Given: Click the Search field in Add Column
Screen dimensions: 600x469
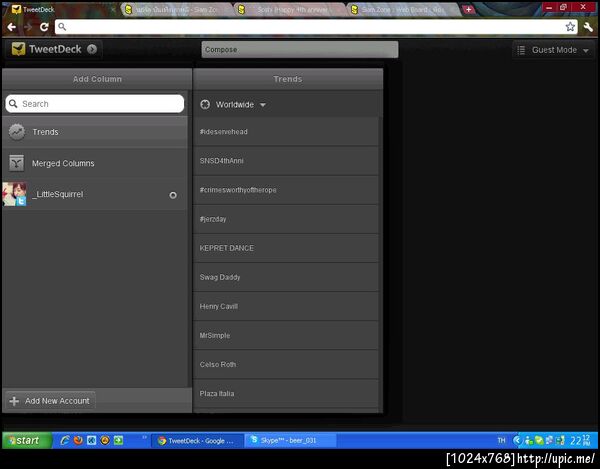Looking at the screenshot, I should [95, 104].
